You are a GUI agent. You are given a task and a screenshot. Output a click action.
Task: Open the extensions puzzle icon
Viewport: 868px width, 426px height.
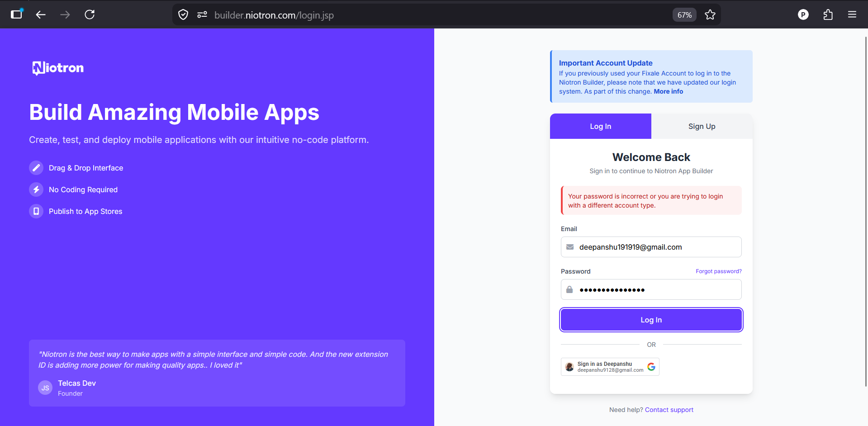828,15
